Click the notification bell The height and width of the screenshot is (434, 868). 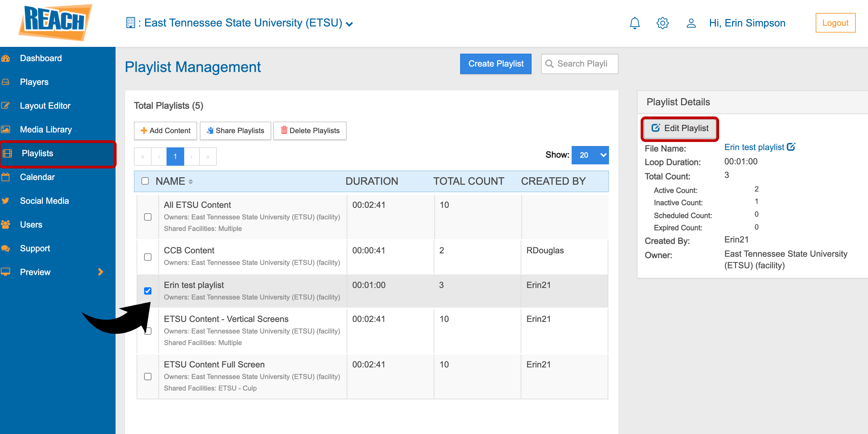pos(634,23)
